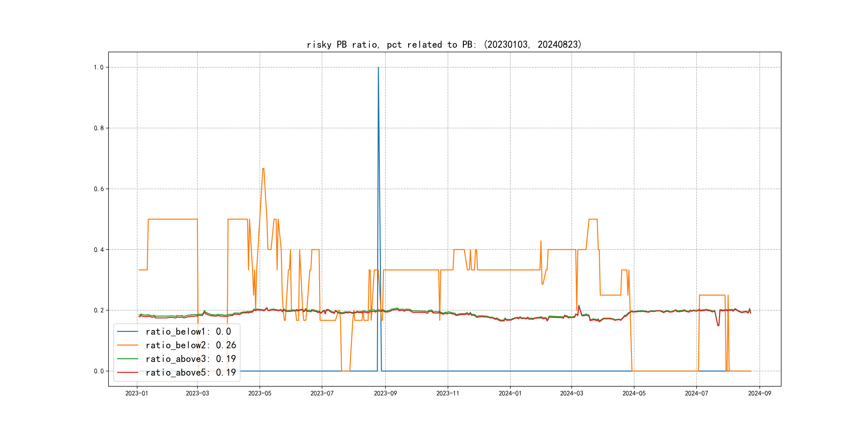868x434 pixels.
Task: Click the blue spike peak at 1.0
Action: (x=378, y=68)
